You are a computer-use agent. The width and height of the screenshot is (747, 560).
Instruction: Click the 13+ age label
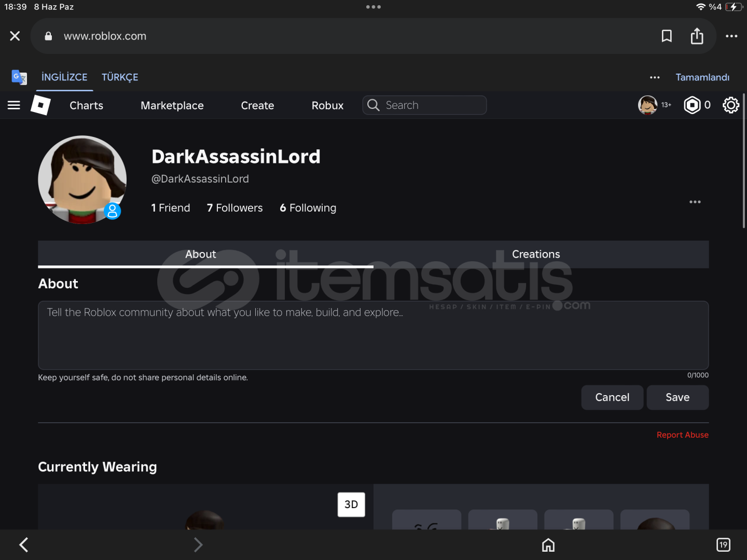point(666,105)
